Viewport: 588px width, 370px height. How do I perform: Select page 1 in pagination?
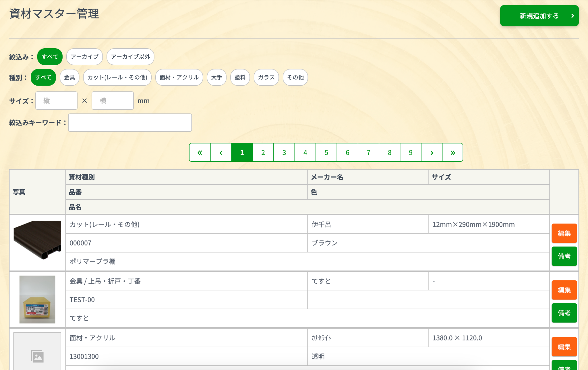[x=242, y=153]
